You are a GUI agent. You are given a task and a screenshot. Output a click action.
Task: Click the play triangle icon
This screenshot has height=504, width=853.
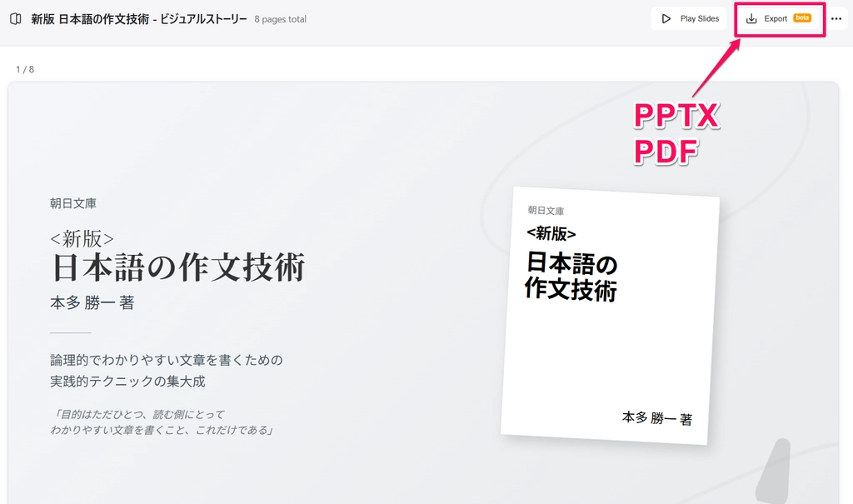(x=666, y=18)
